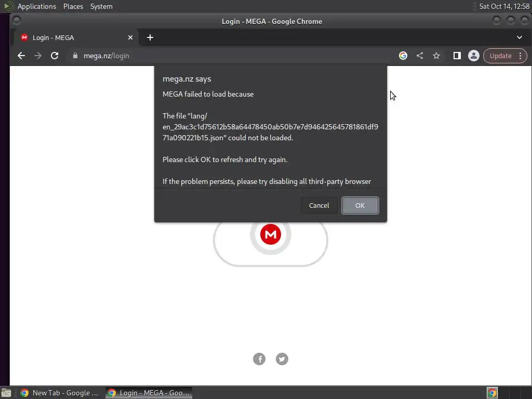
Task: Click the mega.nz says dialog heading
Action: point(187,79)
